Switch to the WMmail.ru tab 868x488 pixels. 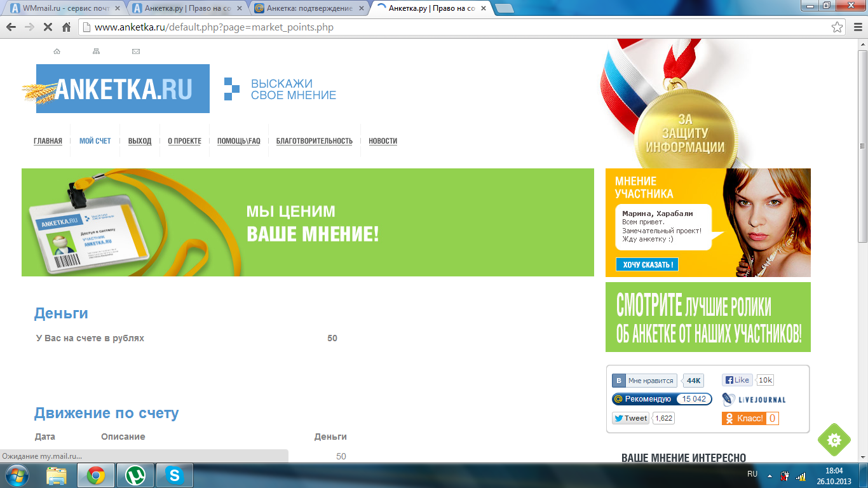pyautogui.click(x=64, y=8)
